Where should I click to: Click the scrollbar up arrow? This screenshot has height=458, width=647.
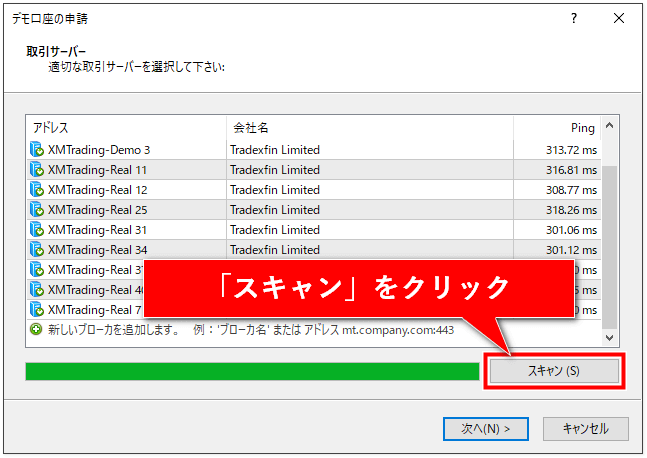[x=609, y=125]
